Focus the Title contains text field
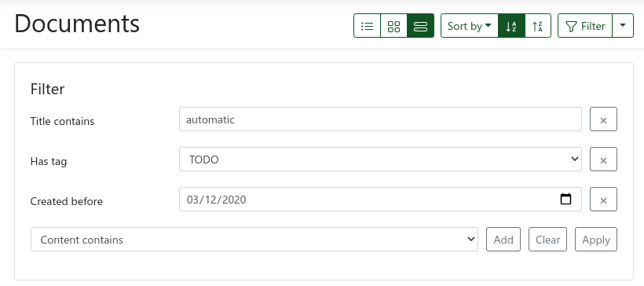644x286 pixels. 380,119
